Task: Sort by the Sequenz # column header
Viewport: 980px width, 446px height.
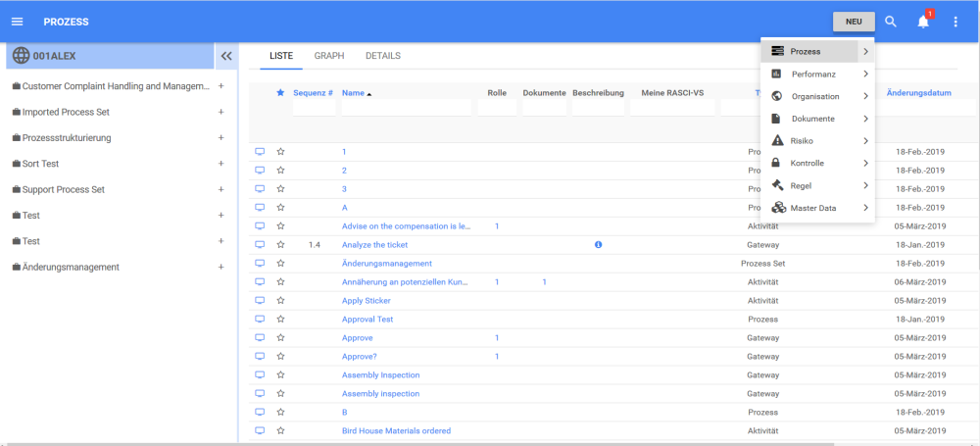Action: (x=314, y=92)
